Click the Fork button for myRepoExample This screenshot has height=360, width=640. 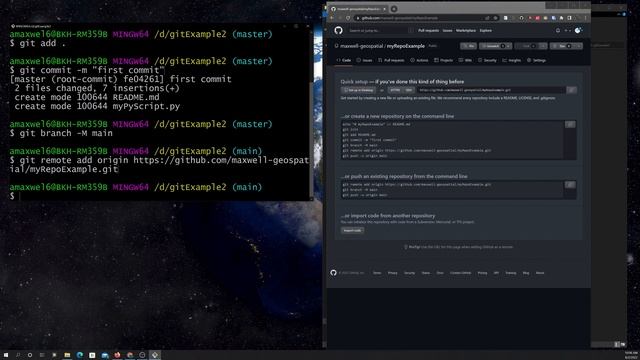[x=526, y=46]
